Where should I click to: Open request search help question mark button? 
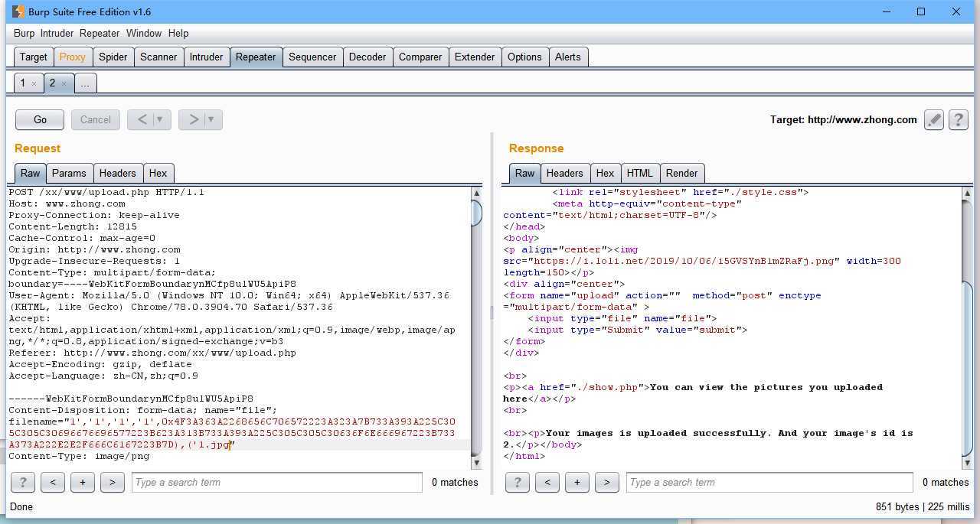pos(22,482)
